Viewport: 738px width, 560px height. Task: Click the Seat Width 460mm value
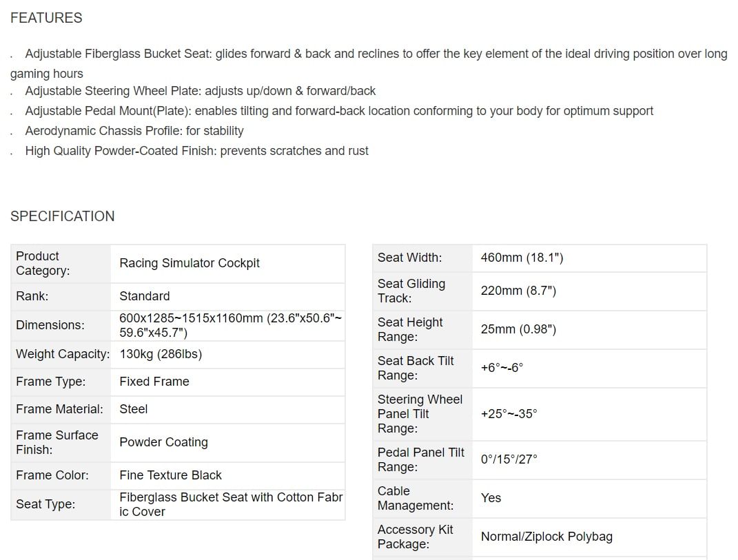point(522,258)
